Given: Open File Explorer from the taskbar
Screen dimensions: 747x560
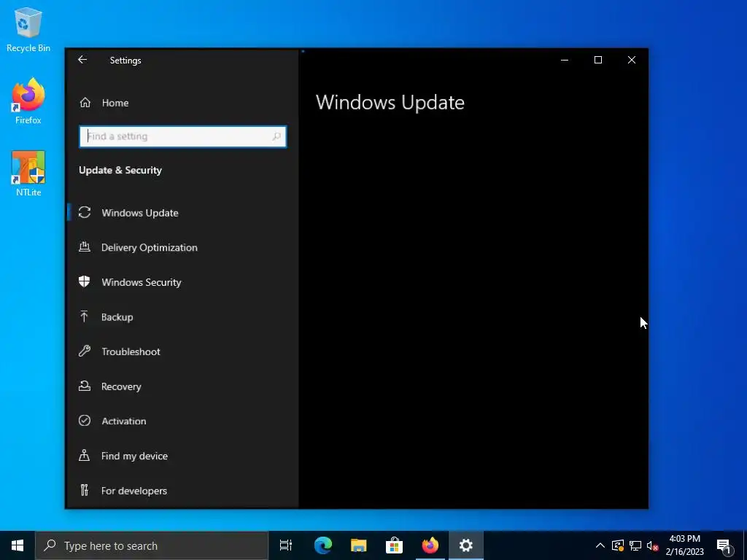Looking at the screenshot, I should click(359, 545).
